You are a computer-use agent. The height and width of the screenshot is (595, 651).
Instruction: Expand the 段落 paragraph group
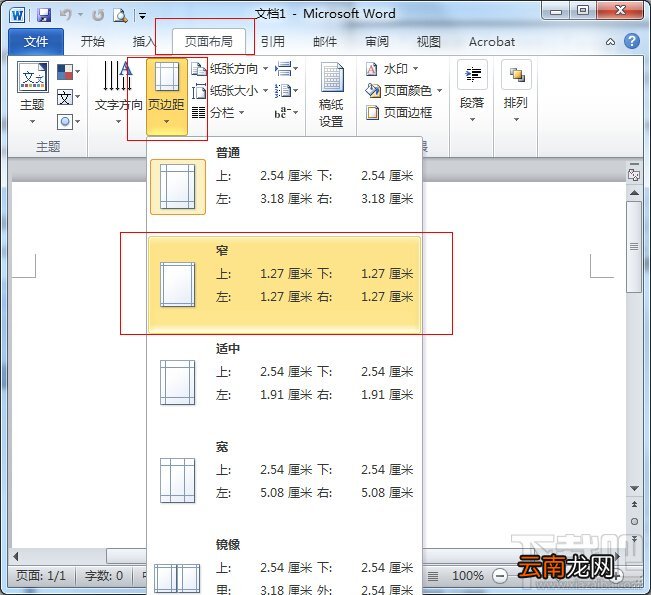click(x=472, y=92)
